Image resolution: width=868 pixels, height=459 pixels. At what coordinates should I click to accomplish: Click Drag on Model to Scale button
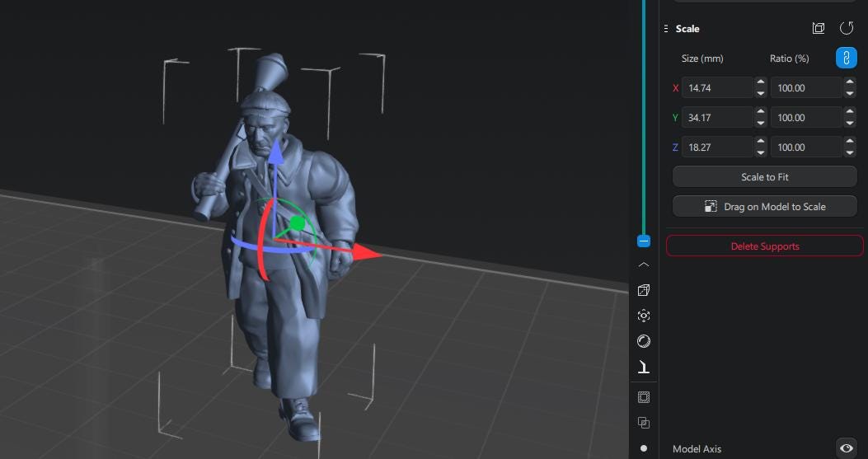[764, 207]
